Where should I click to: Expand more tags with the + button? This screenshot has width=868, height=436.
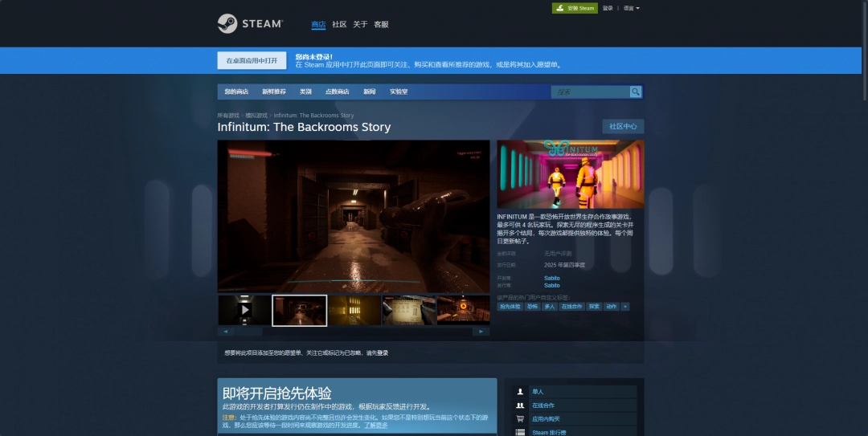coord(625,306)
